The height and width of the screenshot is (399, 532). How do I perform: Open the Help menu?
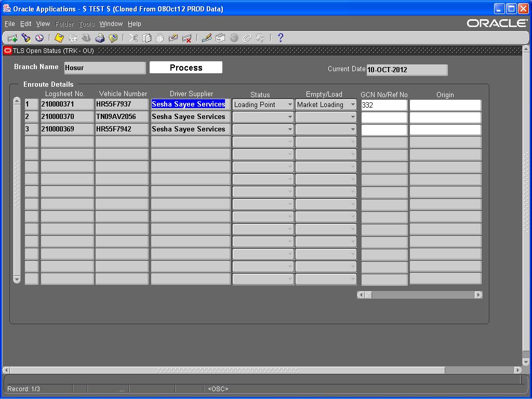point(135,24)
